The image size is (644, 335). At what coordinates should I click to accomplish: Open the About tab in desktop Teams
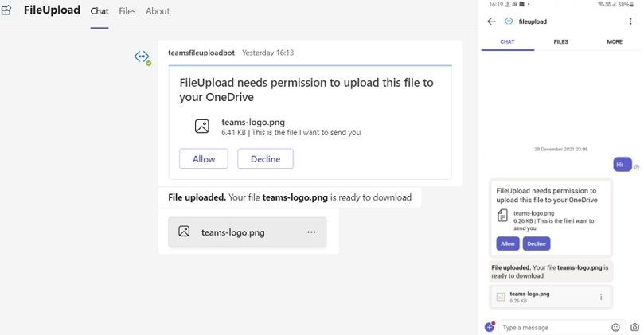(158, 11)
